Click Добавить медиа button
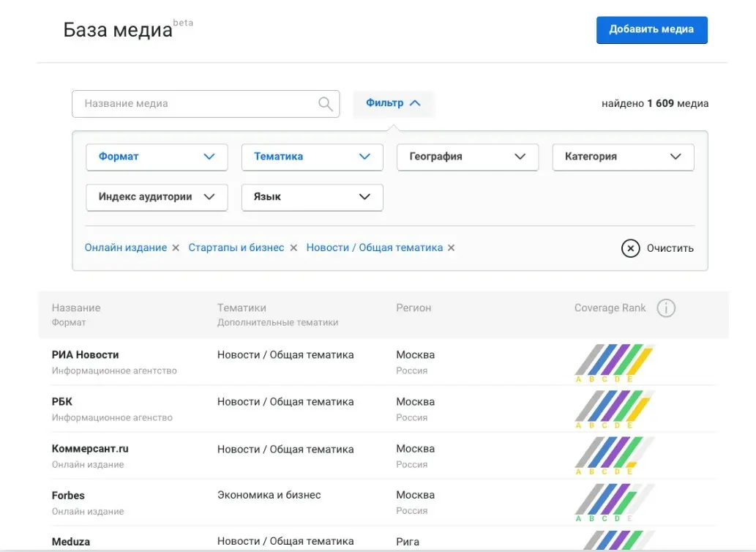The height and width of the screenshot is (552, 756). pos(652,30)
